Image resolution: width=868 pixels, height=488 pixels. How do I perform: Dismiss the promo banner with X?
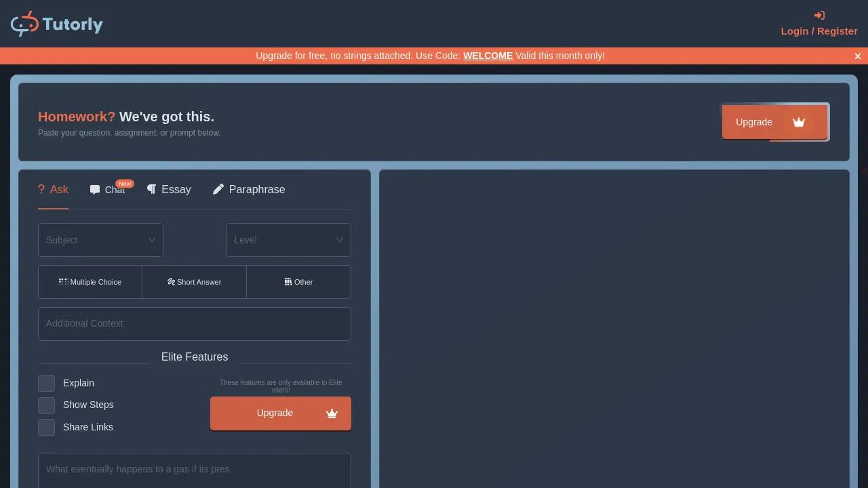point(858,56)
